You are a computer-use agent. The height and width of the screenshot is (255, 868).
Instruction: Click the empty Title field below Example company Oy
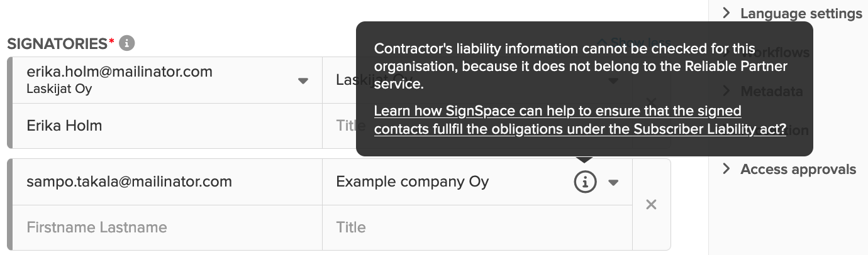coord(477,227)
